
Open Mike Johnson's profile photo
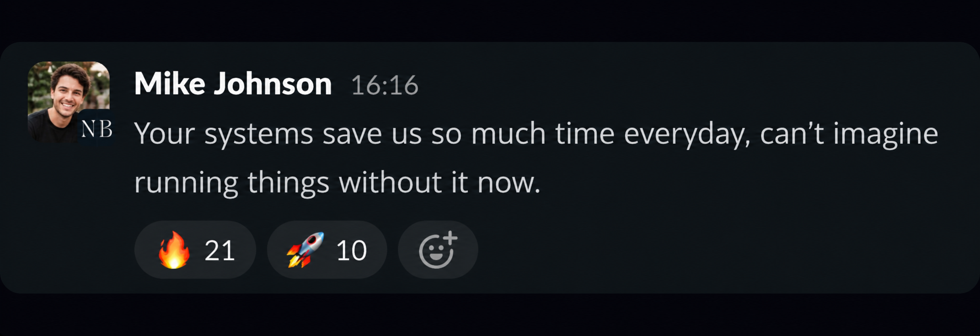tap(69, 102)
